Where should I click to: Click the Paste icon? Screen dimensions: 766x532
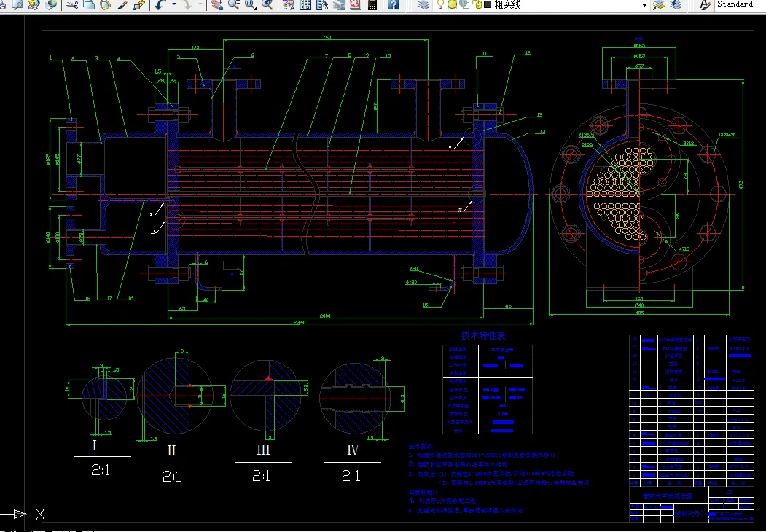click(x=105, y=5)
